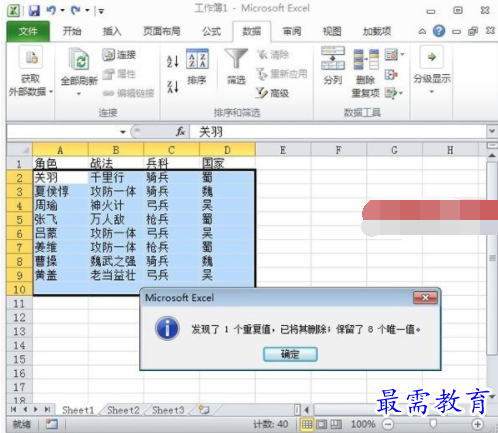Click the consolidate icon in 数据工具
The width and height of the screenshot is (498, 433).
pos(391,74)
